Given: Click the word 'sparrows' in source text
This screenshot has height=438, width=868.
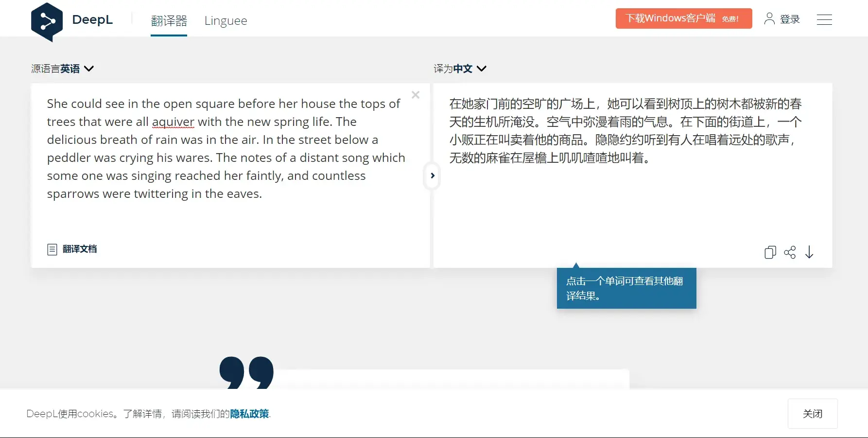Looking at the screenshot, I should 73,194.
